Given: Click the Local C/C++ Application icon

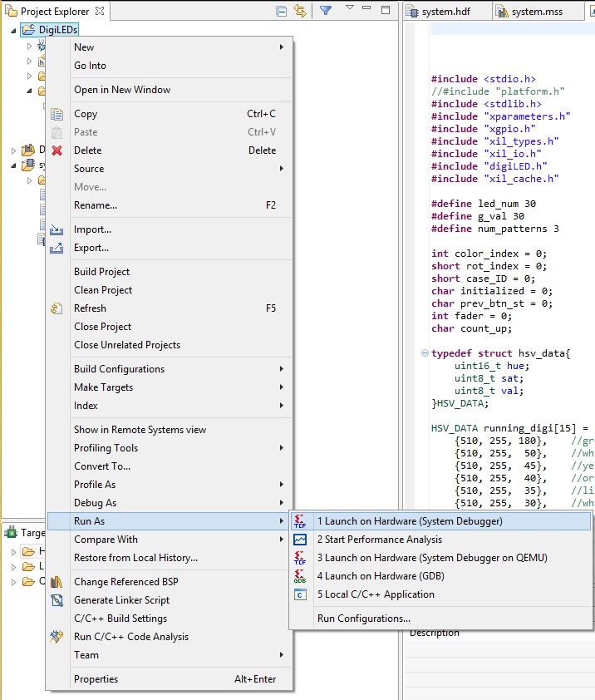Looking at the screenshot, I should pyautogui.click(x=300, y=594).
